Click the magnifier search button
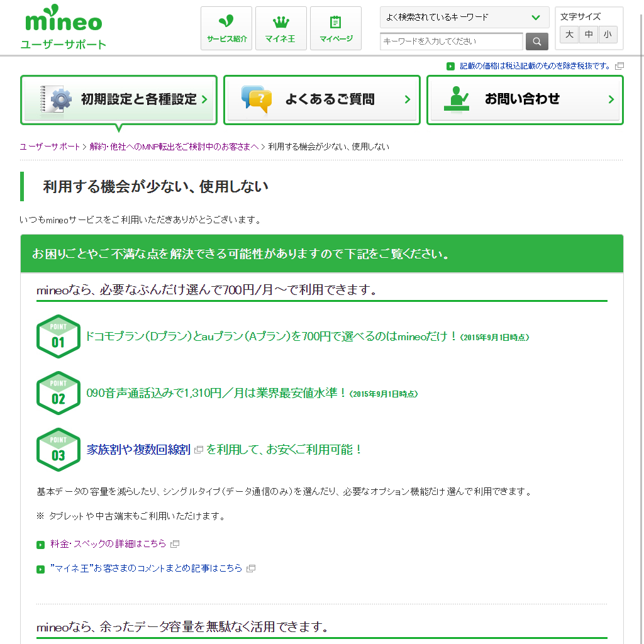Screen dimensions: 644x644 click(x=537, y=42)
